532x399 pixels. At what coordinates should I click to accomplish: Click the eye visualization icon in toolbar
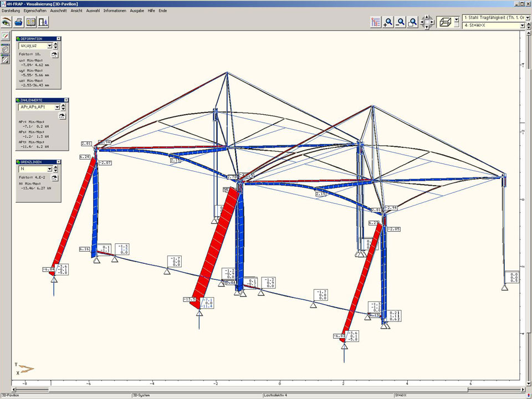pos(7,22)
